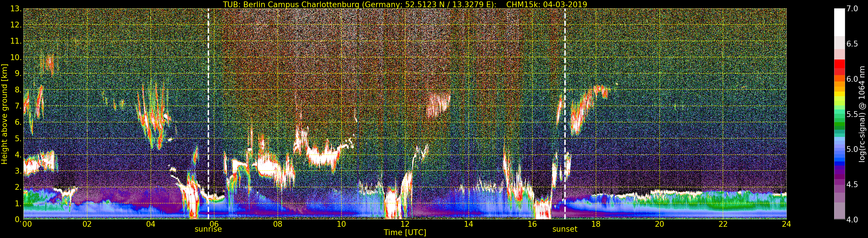Image resolution: width=868 pixels, height=238 pixels.
Task: Click the time axis tick "18"
Action: [x=596, y=224]
